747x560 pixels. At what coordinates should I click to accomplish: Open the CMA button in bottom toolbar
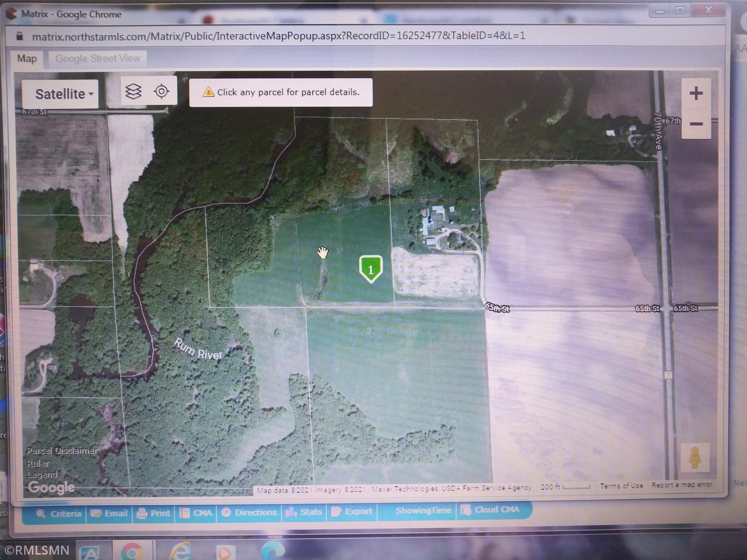coord(196,513)
